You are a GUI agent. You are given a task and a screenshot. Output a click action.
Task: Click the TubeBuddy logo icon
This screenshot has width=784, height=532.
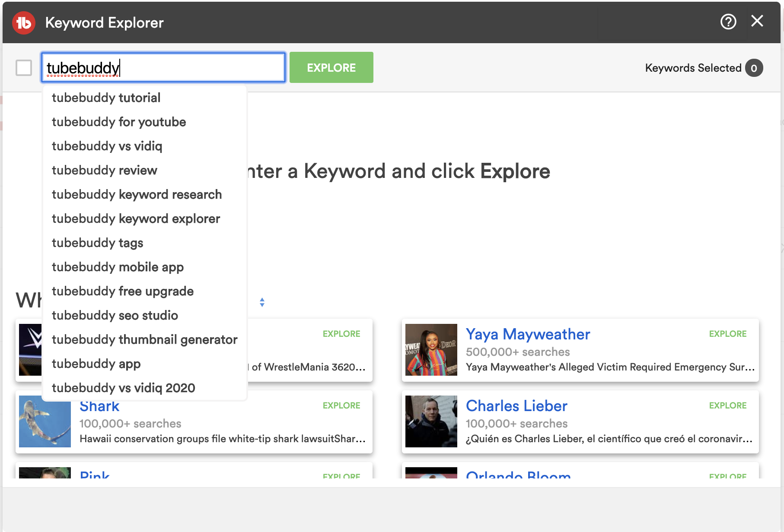point(24,22)
